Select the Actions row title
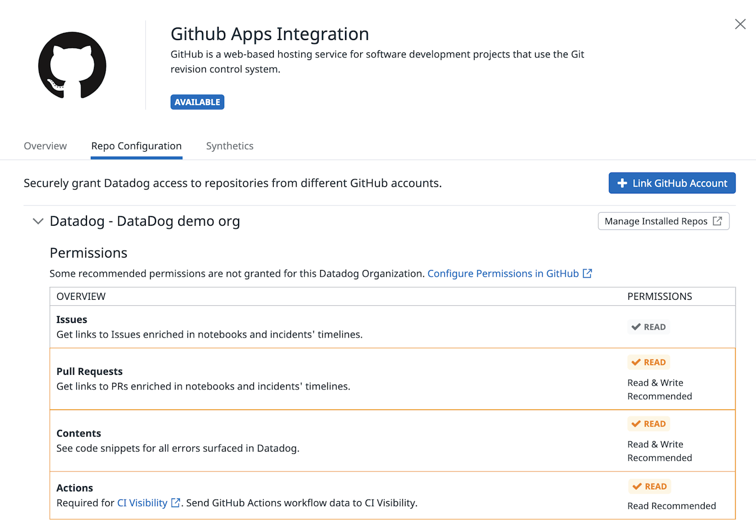This screenshot has height=532, width=756. pos(75,488)
